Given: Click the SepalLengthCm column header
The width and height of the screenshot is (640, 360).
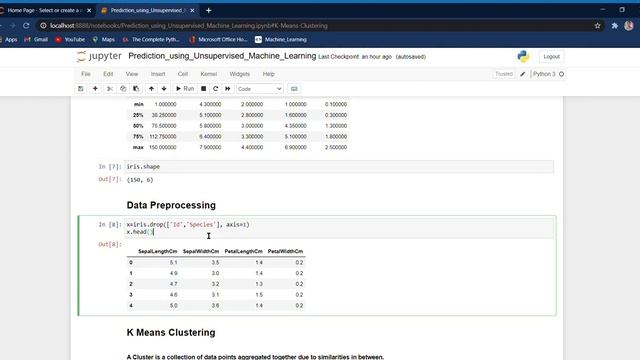Looking at the screenshot, I should coord(158,251).
